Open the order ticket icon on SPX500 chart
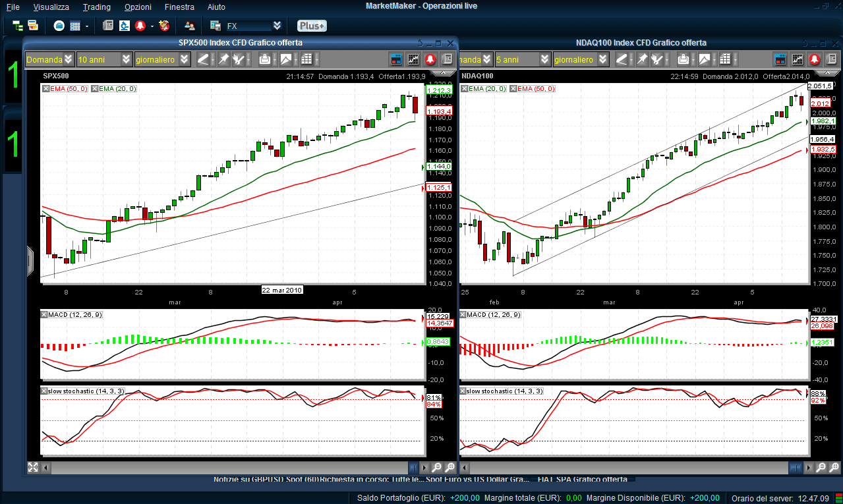 (396, 59)
